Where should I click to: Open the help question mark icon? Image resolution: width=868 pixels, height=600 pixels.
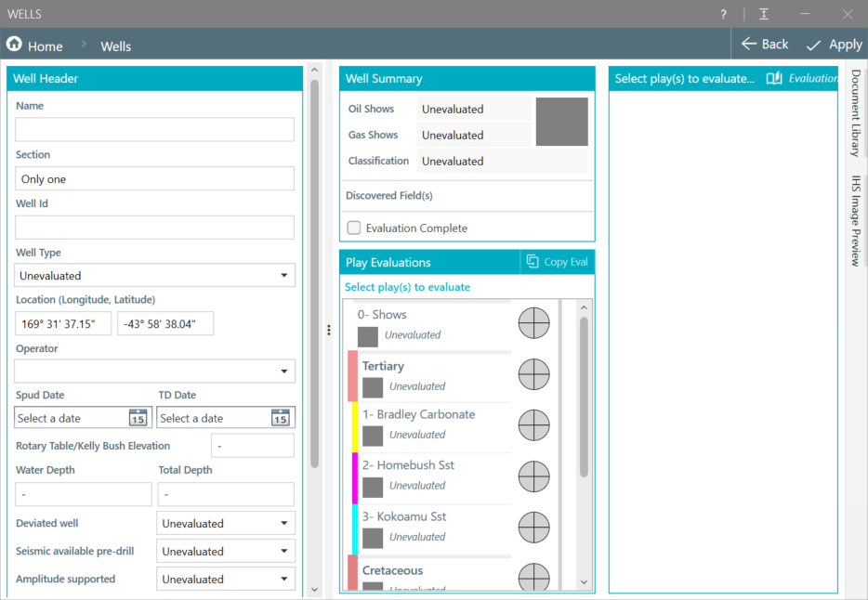pyautogui.click(x=723, y=14)
